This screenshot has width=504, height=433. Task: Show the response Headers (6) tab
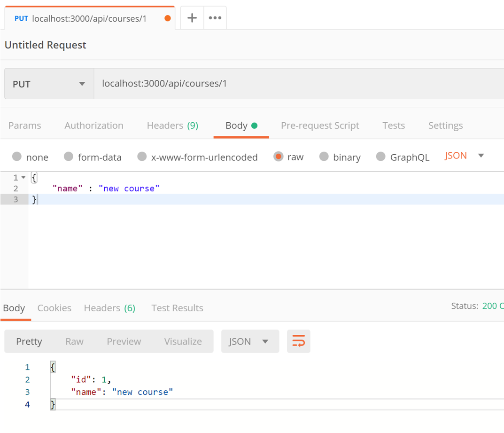109,308
